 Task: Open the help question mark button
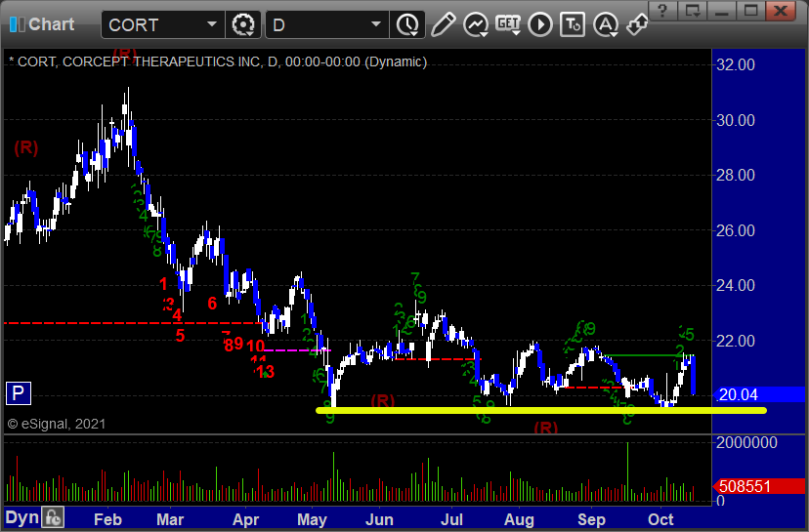[x=663, y=11]
